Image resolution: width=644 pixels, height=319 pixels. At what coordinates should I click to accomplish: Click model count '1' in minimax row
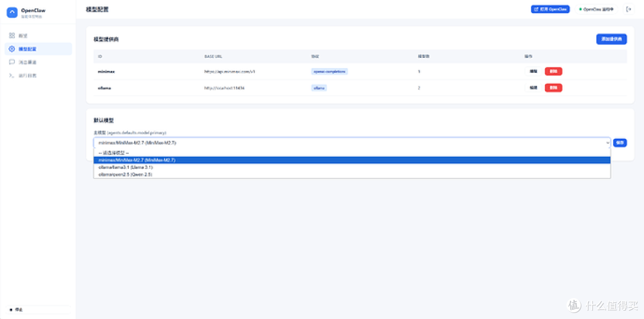pos(419,72)
